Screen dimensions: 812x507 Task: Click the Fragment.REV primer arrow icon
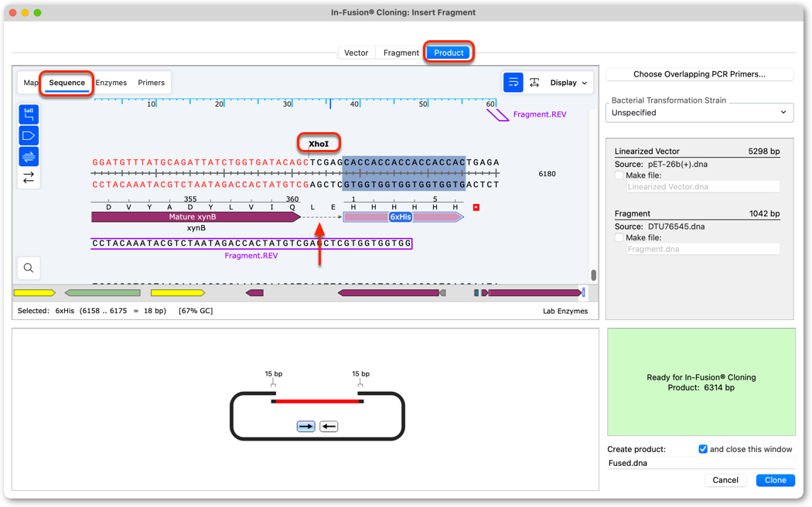point(498,114)
